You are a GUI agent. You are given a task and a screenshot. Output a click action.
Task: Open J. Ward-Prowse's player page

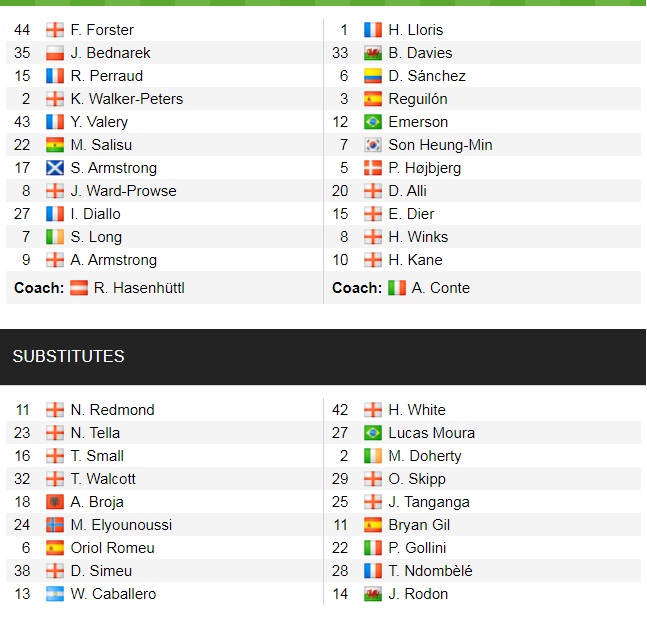pyautogui.click(x=123, y=191)
